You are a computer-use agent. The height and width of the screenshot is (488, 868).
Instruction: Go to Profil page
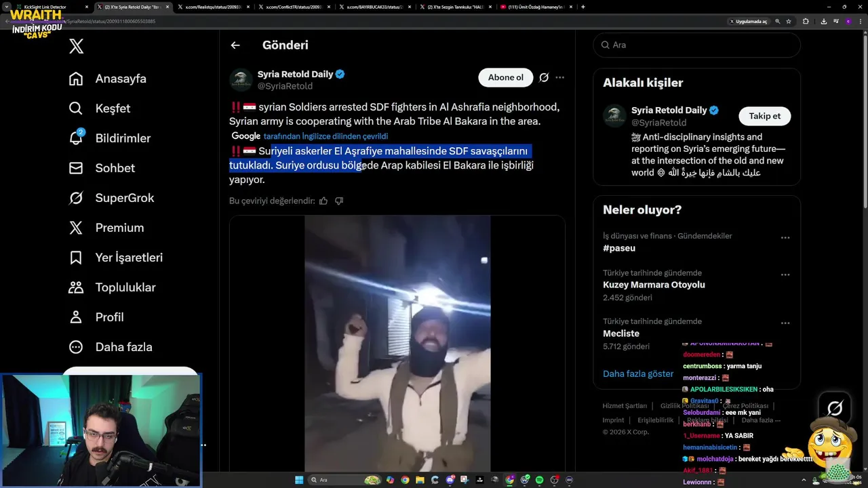(x=96, y=317)
